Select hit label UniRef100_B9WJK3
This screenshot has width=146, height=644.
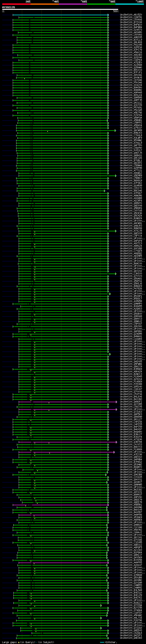coord(131,133)
